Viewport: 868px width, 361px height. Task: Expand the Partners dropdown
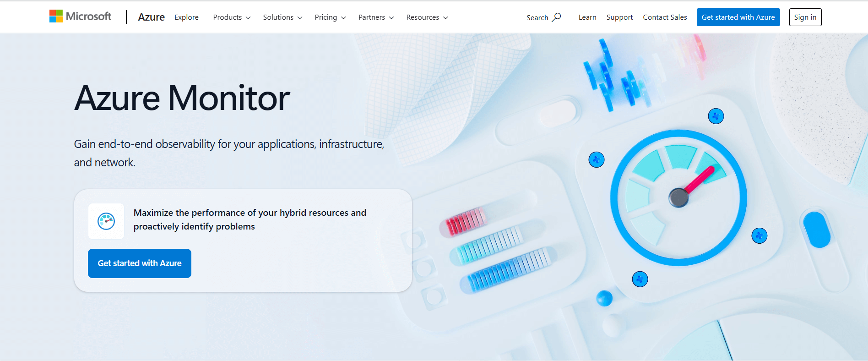point(376,17)
